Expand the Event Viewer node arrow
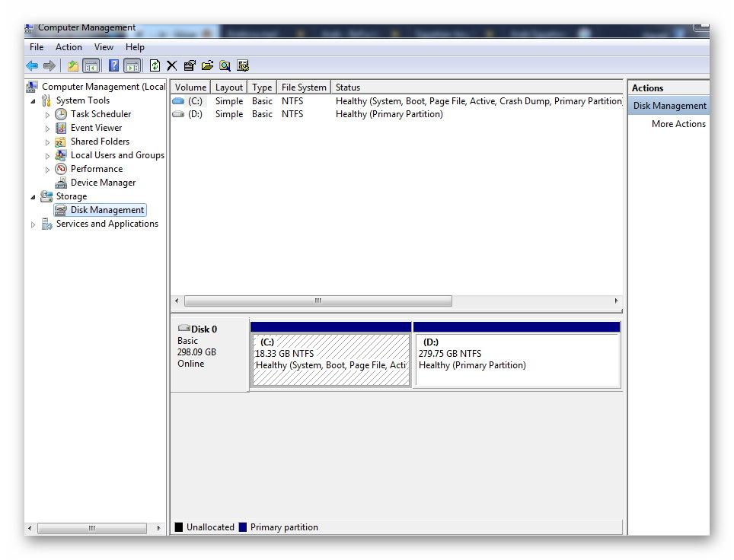This screenshot has width=734, height=560. pos(47,128)
